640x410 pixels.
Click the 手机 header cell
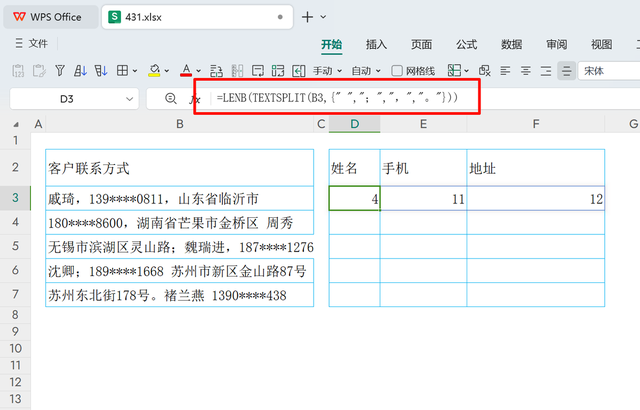click(423, 168)
